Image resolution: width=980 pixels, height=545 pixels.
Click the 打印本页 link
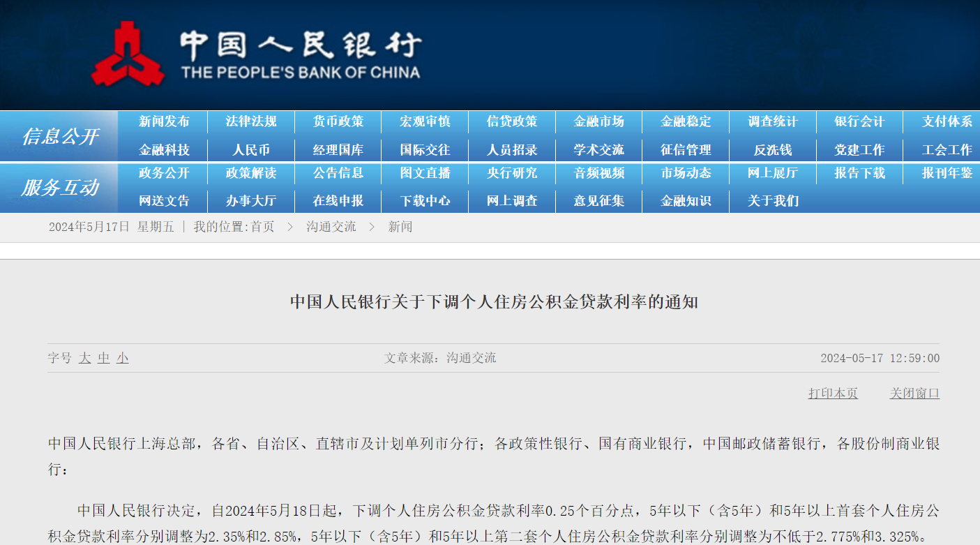[833, 394]
